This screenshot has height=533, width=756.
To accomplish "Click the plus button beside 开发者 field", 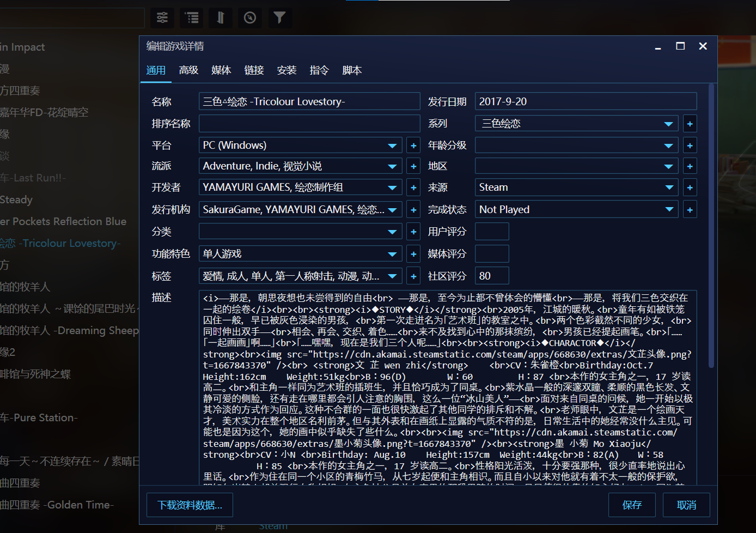I will pyautogui.click(x=413, y=187).
